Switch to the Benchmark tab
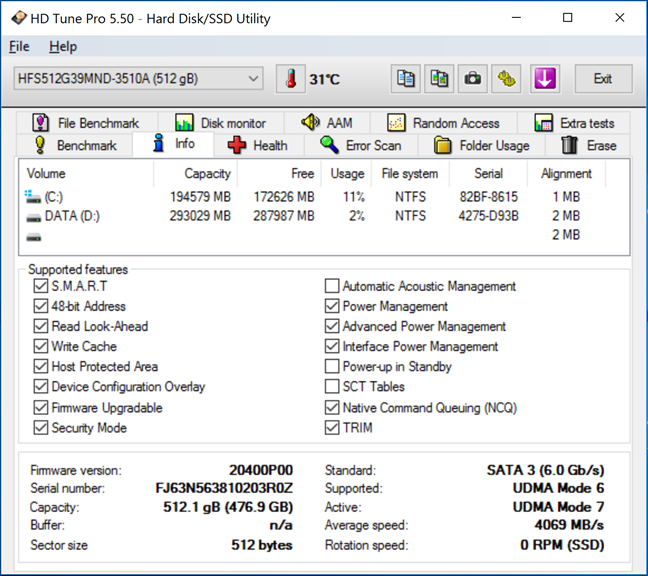 point(75,145)
